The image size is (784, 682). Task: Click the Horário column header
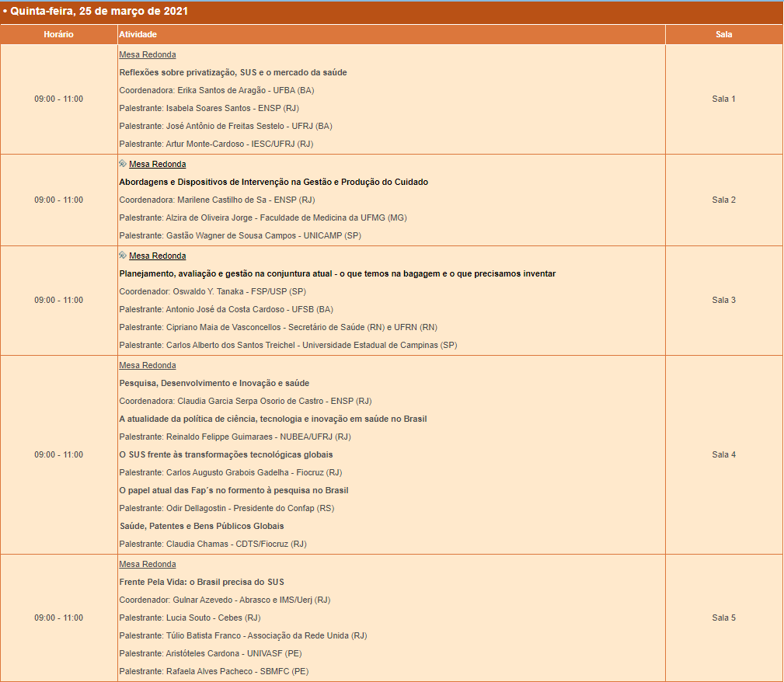(x=58, y=34)
